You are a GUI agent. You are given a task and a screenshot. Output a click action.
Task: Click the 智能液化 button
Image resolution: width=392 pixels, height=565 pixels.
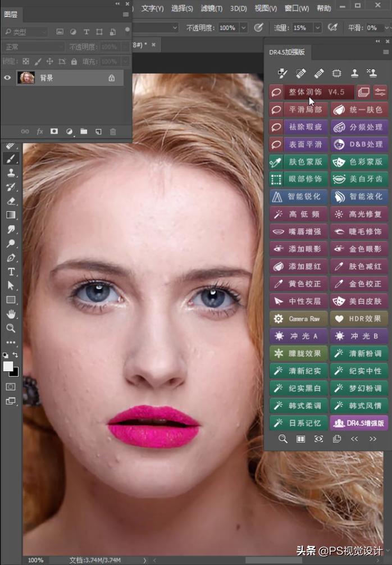tap(359, 197)
